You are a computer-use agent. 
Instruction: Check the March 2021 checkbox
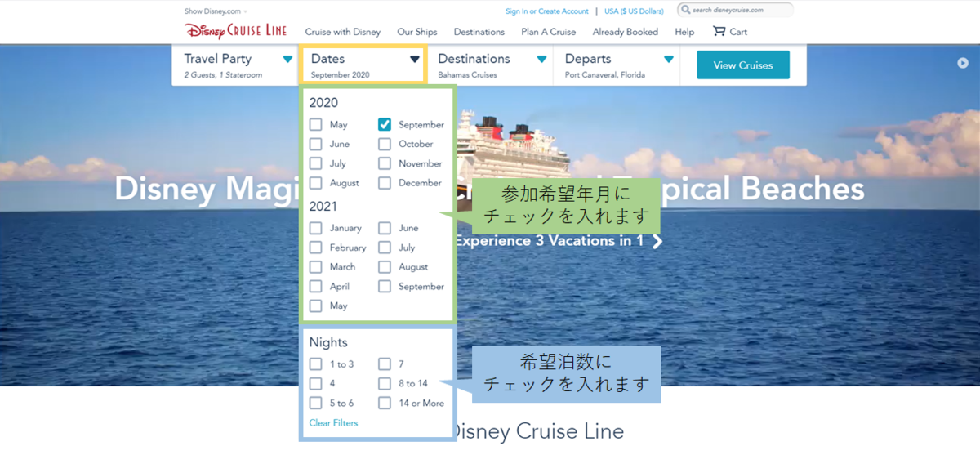click(315, 267)
